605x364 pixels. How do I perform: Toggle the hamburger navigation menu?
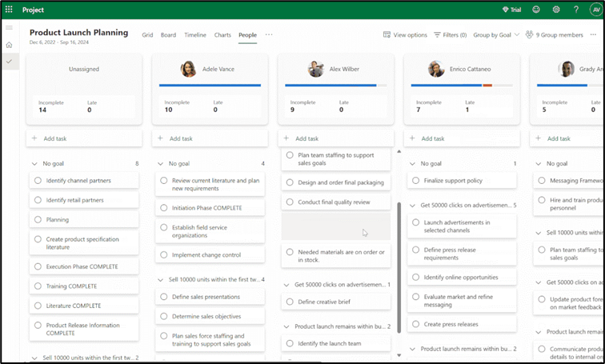(9, 27)
